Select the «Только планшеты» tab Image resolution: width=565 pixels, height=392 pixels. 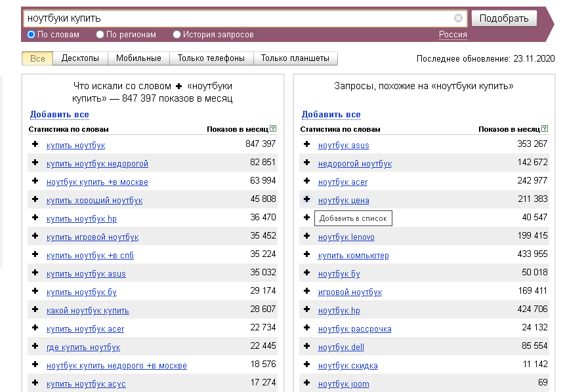pos(295,58)
